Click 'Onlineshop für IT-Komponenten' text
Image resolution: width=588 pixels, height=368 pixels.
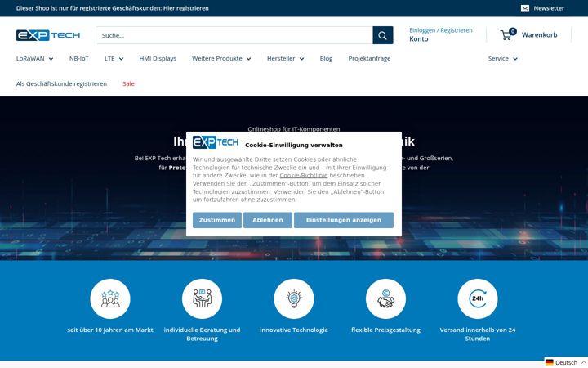pos(294,129)
